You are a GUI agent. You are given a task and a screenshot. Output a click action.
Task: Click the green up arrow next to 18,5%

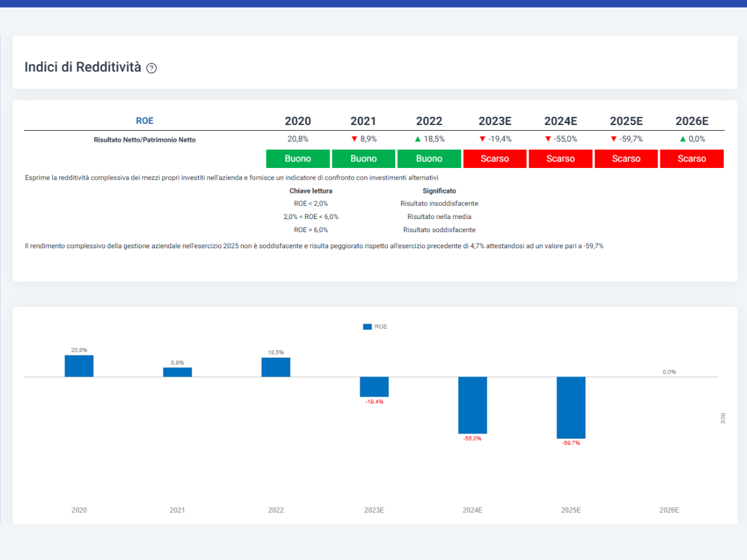click(x=418, y=139)
